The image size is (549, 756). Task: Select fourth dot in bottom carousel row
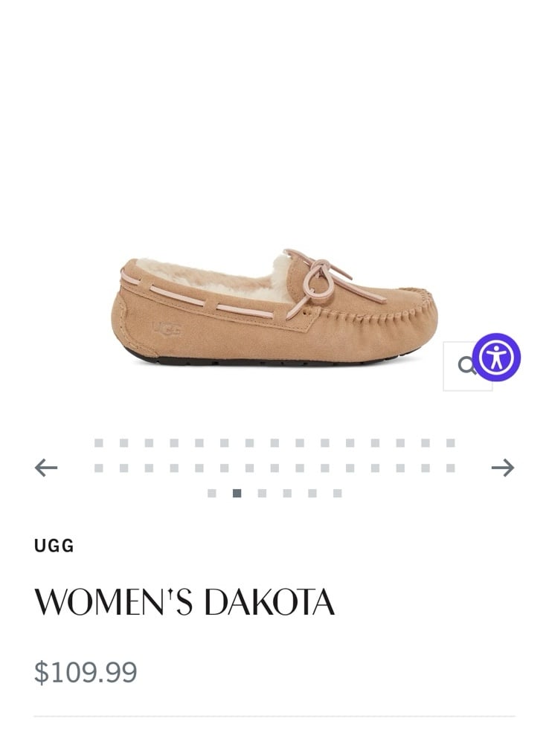click(x=287, y=494)
